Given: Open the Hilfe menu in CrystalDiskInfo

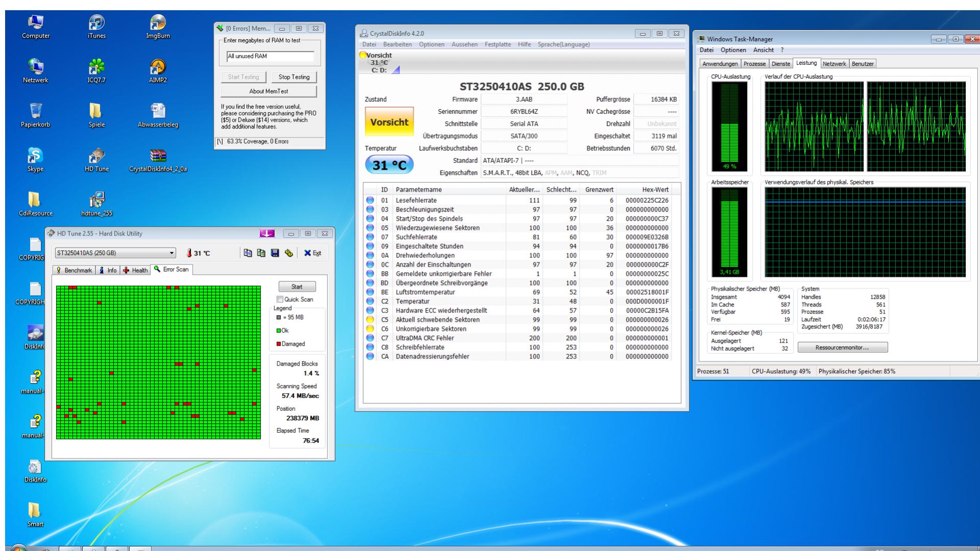Looking at the screenshot, I should click(x=524, y=44).
